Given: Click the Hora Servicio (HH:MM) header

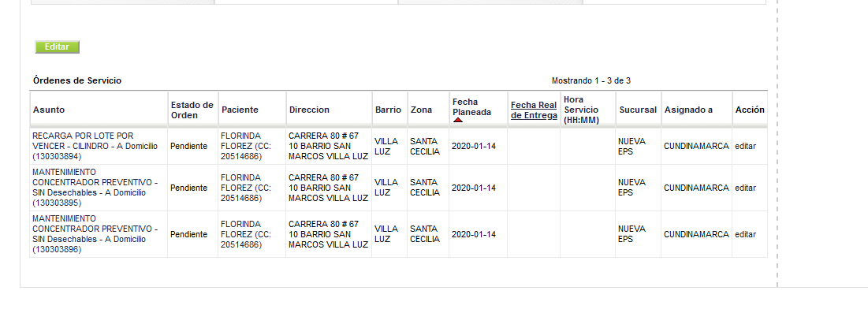Looking at the screenshot, I should tap(582, 110).
